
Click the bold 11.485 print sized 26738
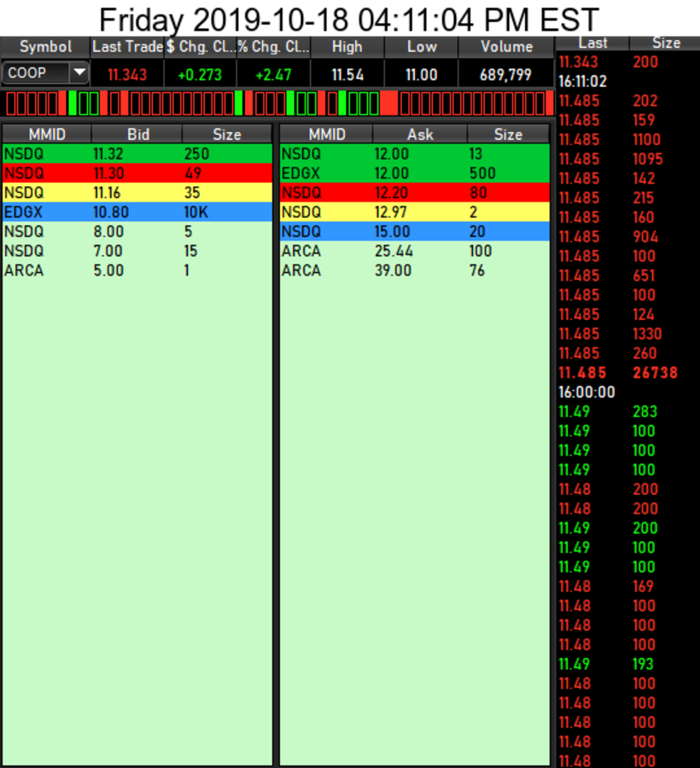click(628, 373)
